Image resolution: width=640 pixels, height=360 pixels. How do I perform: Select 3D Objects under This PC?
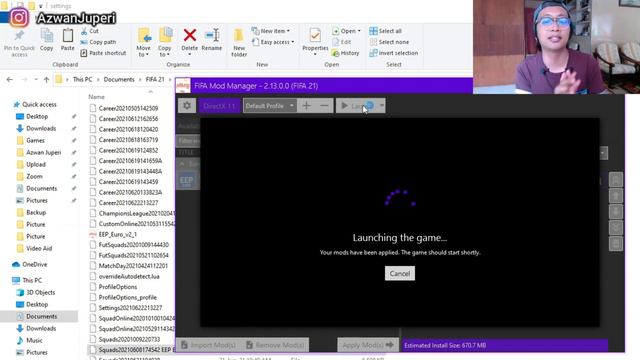40,292
